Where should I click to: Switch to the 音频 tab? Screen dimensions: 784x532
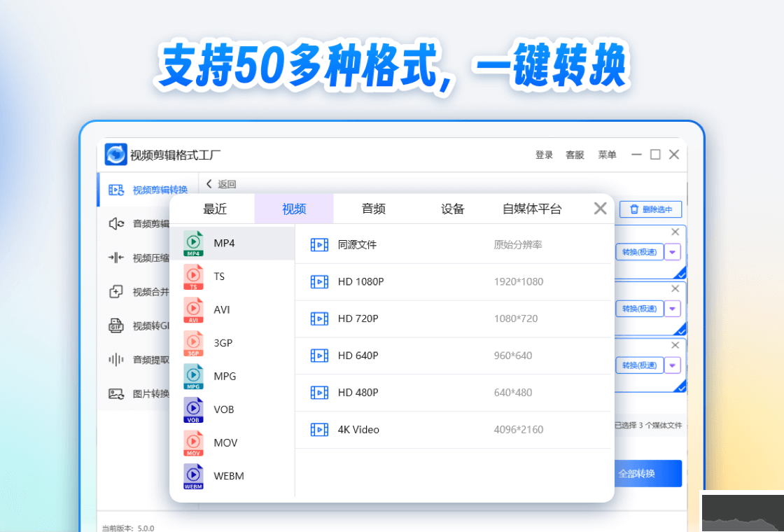pyautogui.click(x=373, y=208)
